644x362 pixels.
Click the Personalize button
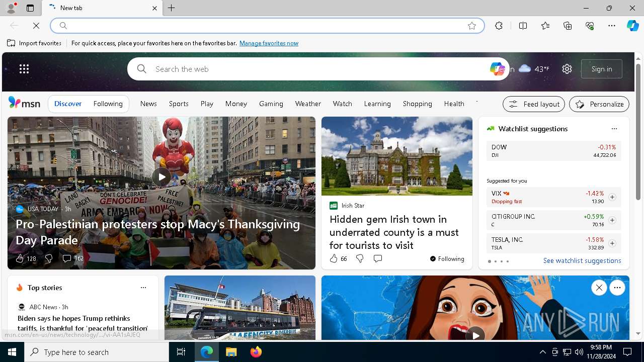pyautogui.click(x=599, y=104)
